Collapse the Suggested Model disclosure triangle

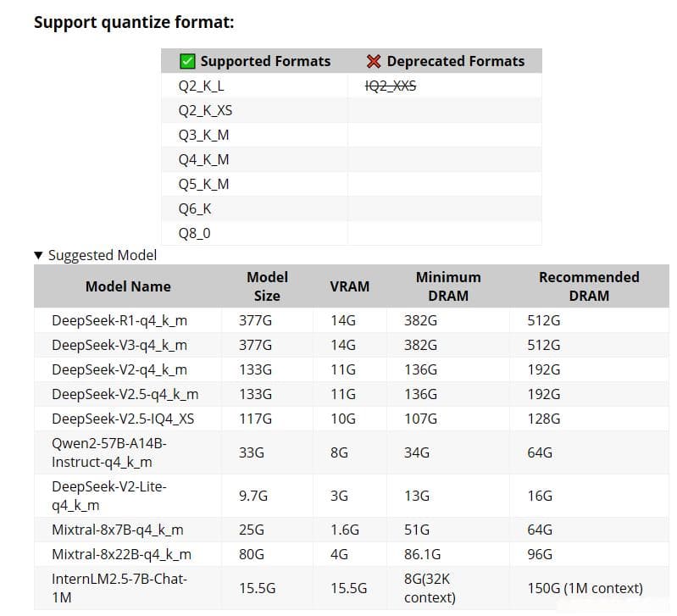click(38, 256)
